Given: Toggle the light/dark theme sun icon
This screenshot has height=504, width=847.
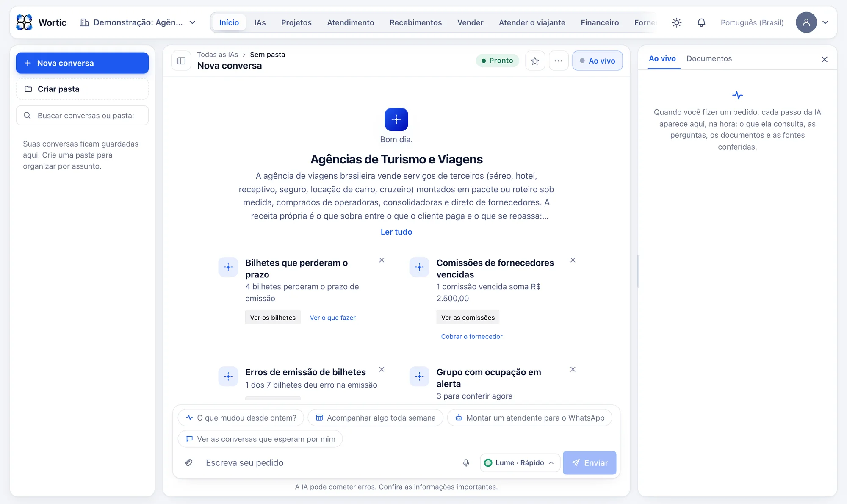Looking at the screenshot, I should [676, 22].
